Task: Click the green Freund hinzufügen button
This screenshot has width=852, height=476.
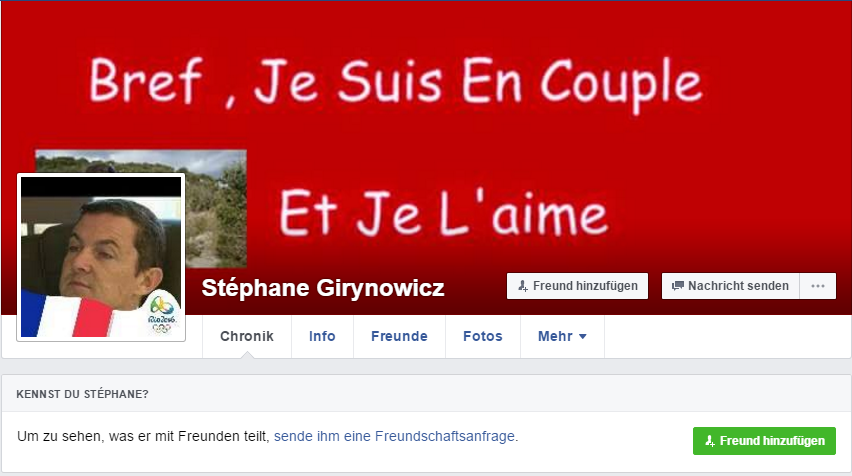Action: pyautogui.click(x=764, y=441)
